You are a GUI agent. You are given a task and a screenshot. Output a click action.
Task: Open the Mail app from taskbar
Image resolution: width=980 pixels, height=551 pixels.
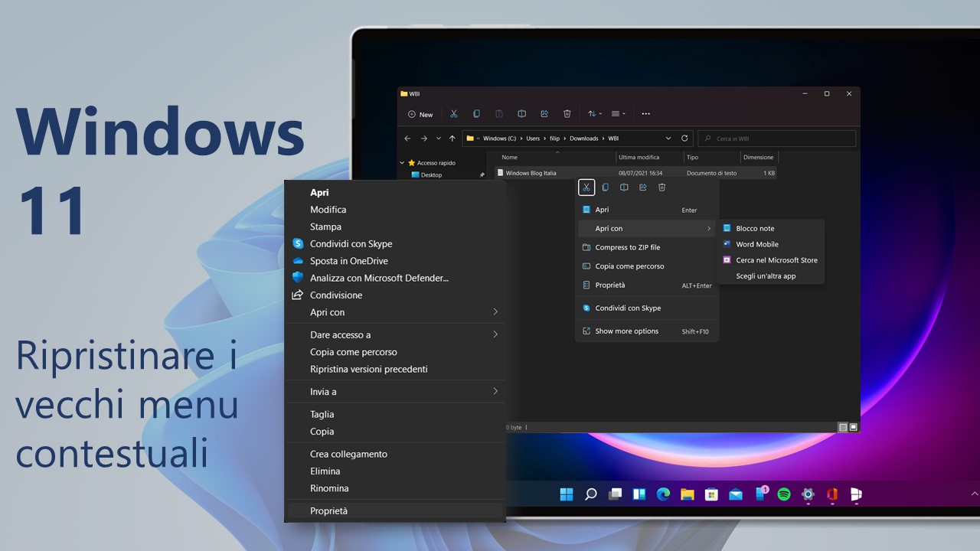(x=736, y=494)
